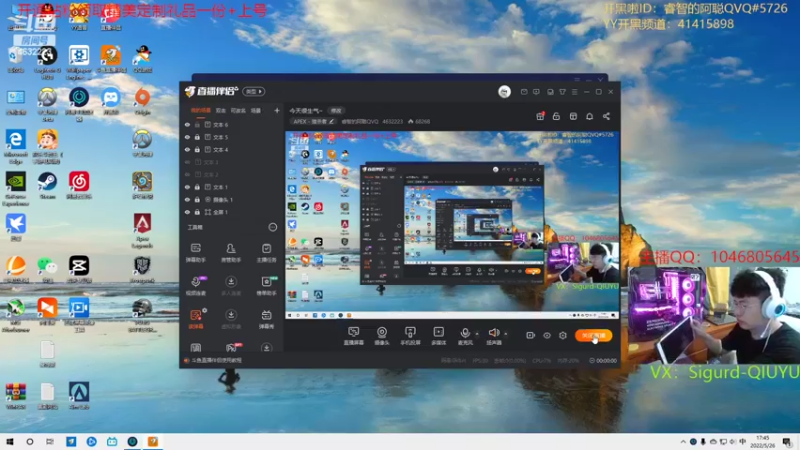Open the title bar hamburger menu
The width and height of the screenshot is (800, 450).
[x=574, y=92]
